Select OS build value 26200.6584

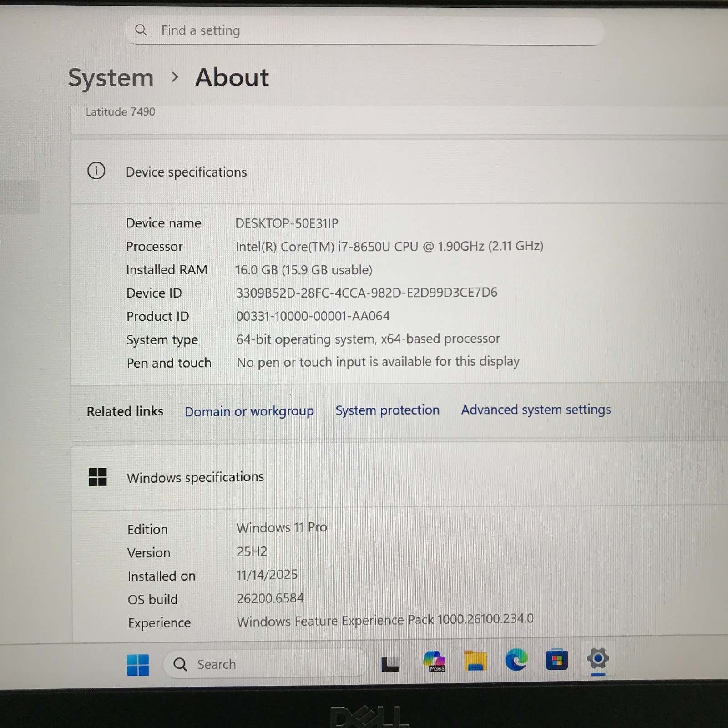[270, 598]
